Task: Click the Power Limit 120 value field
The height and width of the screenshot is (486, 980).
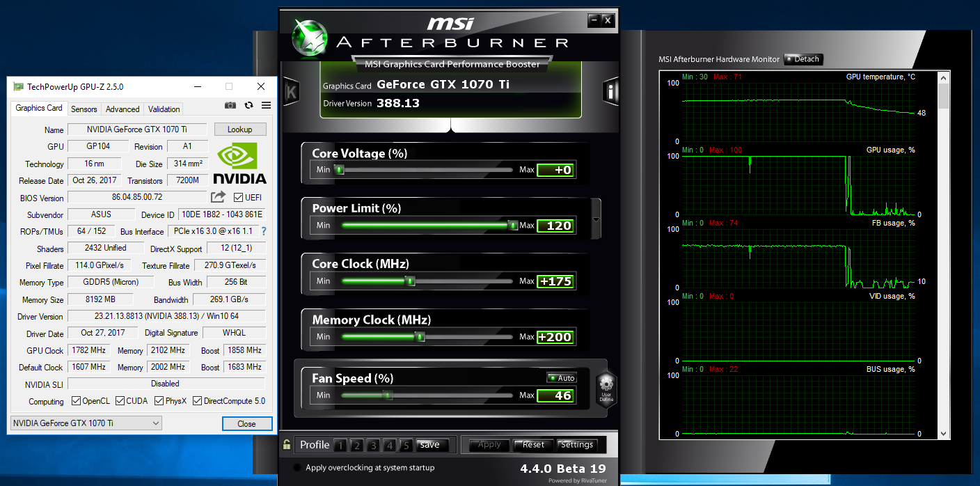Action: point(555,226)
